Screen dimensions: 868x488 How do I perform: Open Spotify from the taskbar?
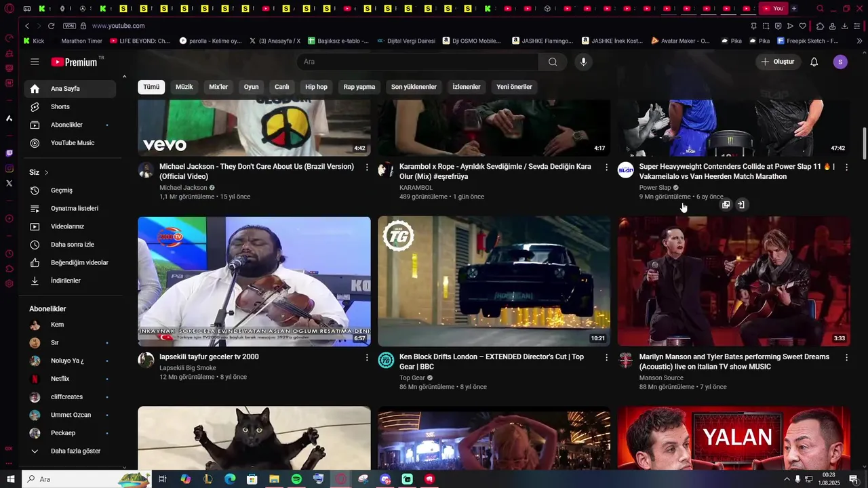pyautogui.click(x=296, y=479)
